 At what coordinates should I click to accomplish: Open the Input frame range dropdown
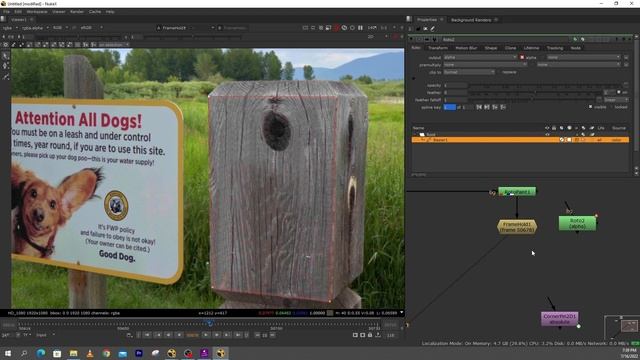pyautogui.click(x=45, y=335)
